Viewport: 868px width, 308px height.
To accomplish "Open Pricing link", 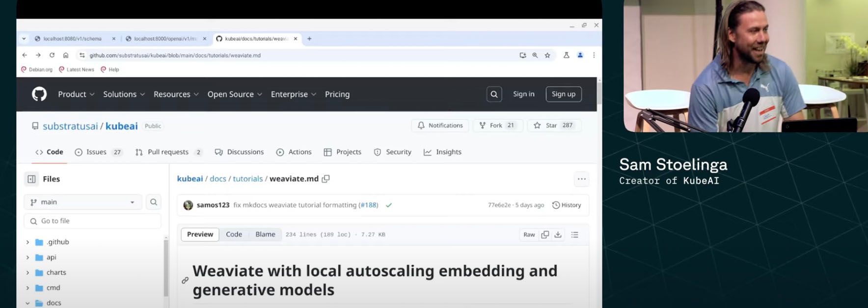I will [337, 94].
